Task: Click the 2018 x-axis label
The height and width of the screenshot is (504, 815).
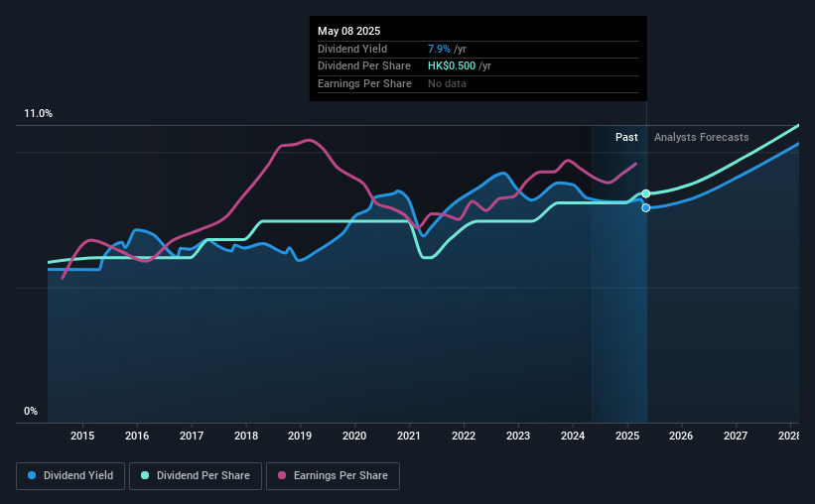Action: (x=246, y=436)
